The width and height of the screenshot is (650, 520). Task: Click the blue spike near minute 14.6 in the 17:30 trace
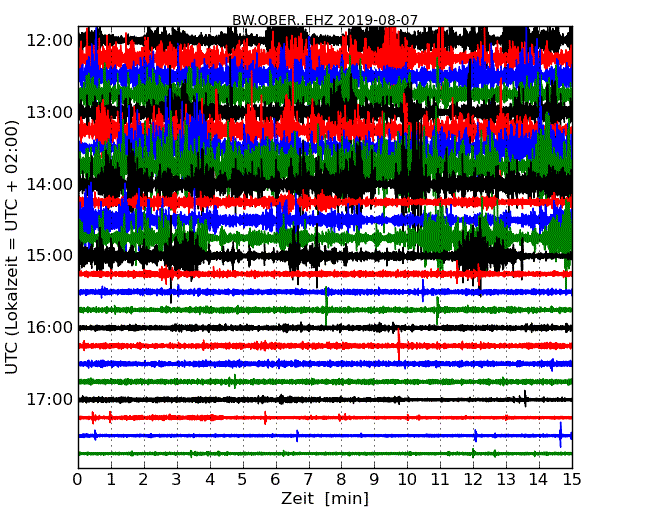pyautogui.click(x=560, y=435)
